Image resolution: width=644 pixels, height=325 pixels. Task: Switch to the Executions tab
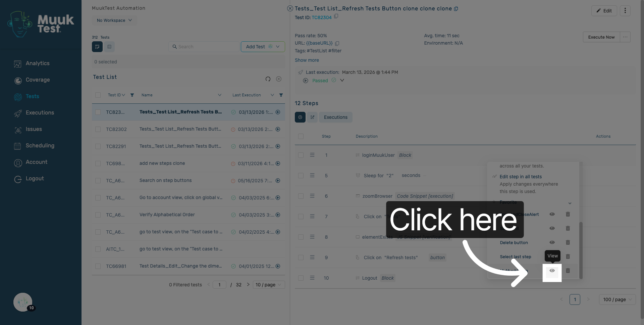click(336, 117)
